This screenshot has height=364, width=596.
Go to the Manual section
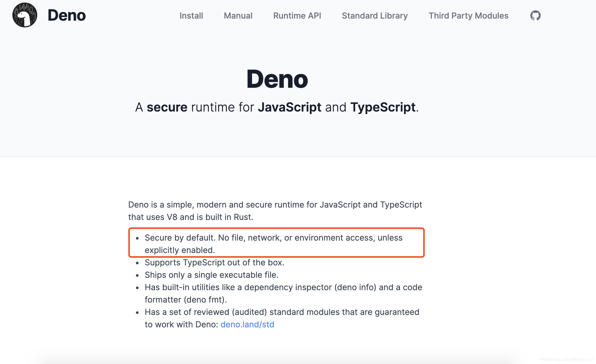click(x=238, y=16)
